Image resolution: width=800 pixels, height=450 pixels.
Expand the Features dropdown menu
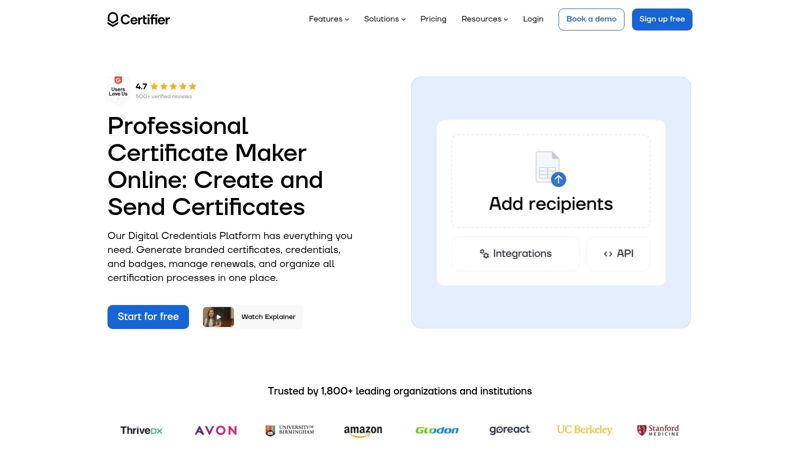point(329,19)
